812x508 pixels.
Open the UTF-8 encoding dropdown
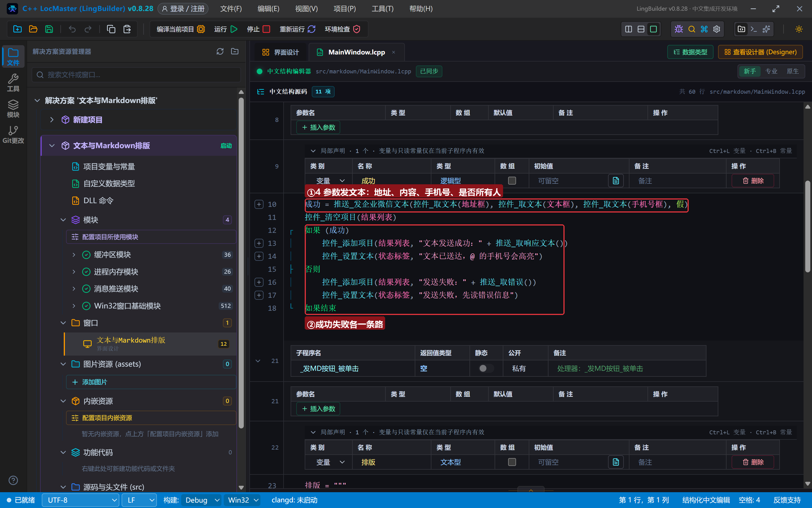(81, 500)
